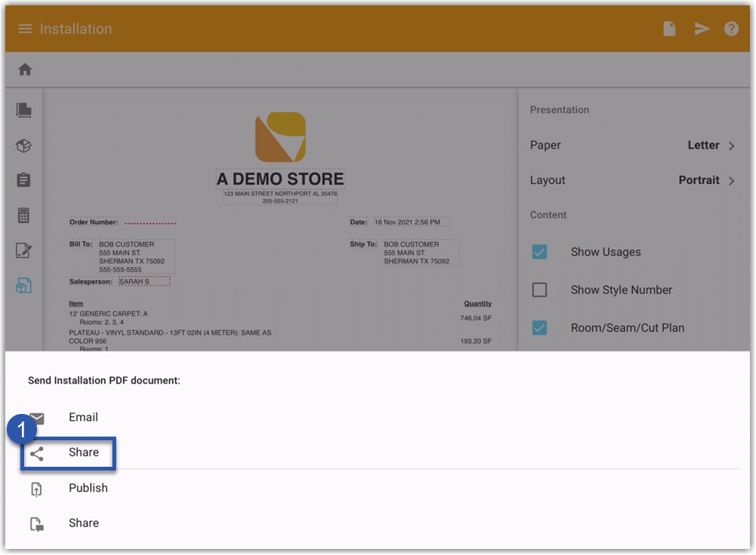Select the note-with-pencil sidebar icon
The width and height of the screenshot is (756, 555).
23,250
